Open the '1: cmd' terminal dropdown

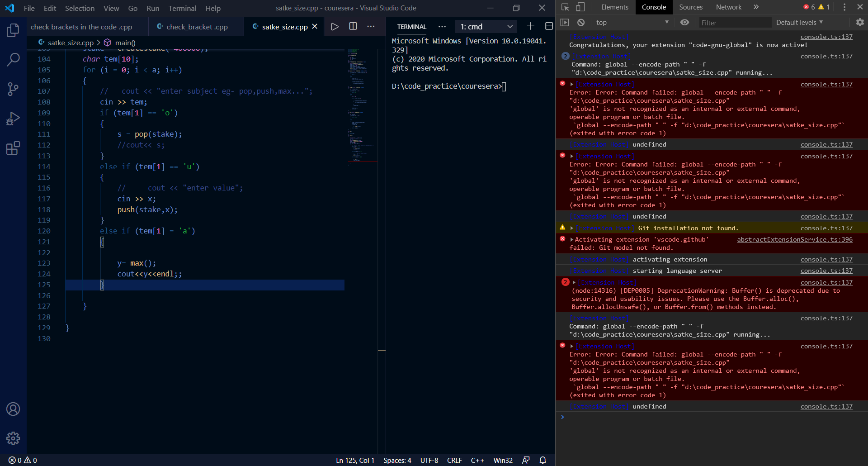pyautogui.click(x=485, y=26)
